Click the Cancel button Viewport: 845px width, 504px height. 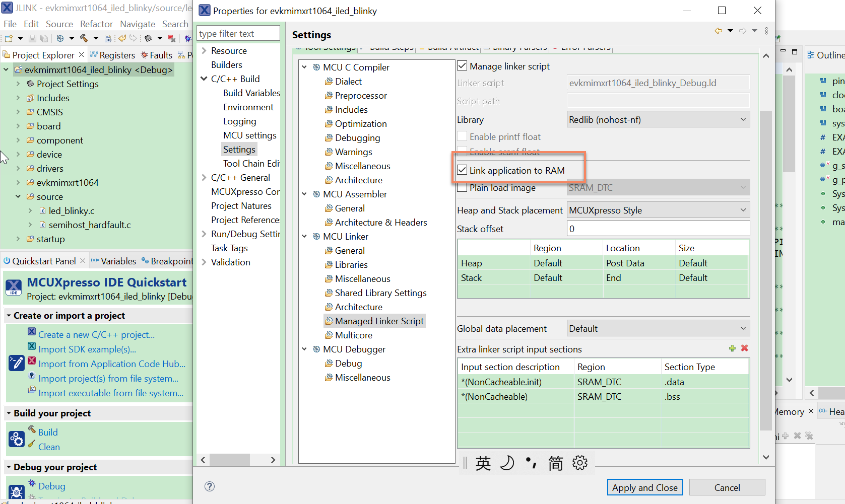tap(727, 487)
